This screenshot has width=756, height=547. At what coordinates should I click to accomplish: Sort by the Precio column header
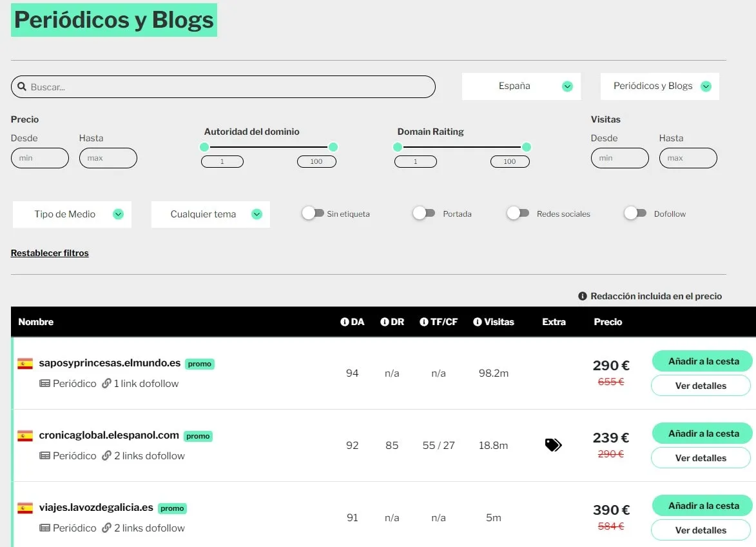coord(608,322)
